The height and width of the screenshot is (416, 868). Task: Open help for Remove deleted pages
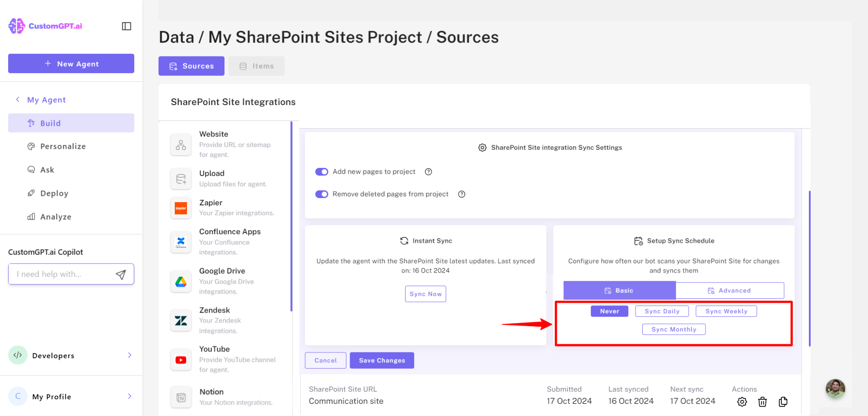pyautogui.click(x=462, y=194)
